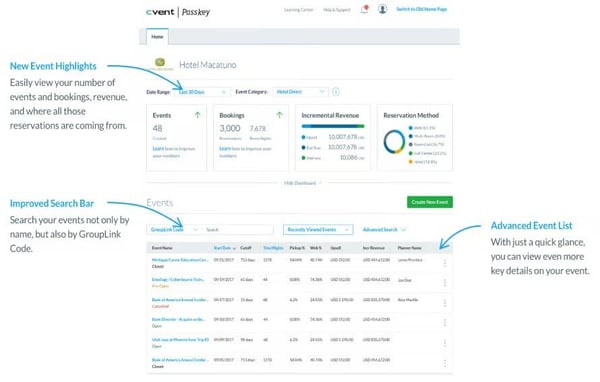Image resolution: width=600 pixels, height=382 pixels.
Task: Click the yellow Hotel legend dot
Action: 411,162
